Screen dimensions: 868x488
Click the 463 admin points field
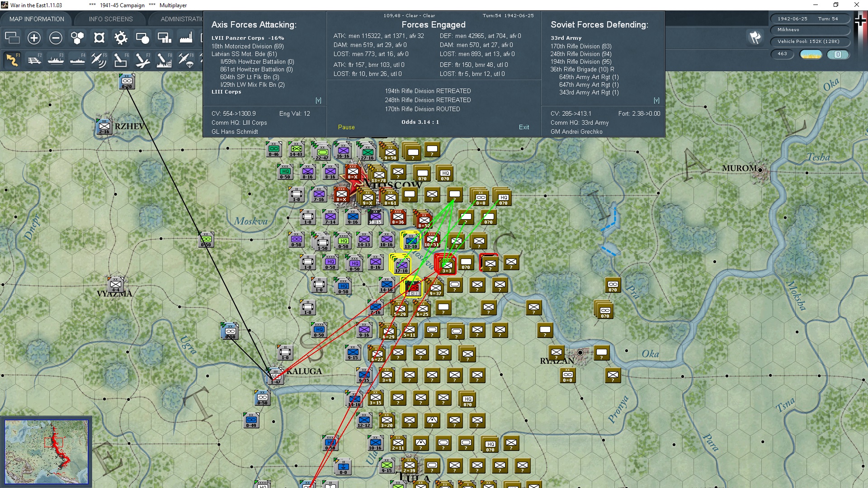(783, 54)
